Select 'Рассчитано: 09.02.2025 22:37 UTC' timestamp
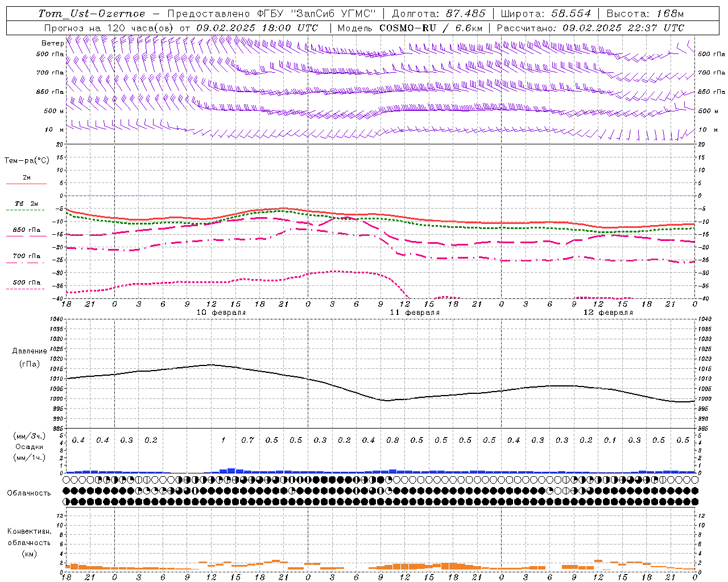The width and height of the screenshot is (728, 582). point(590,28)
